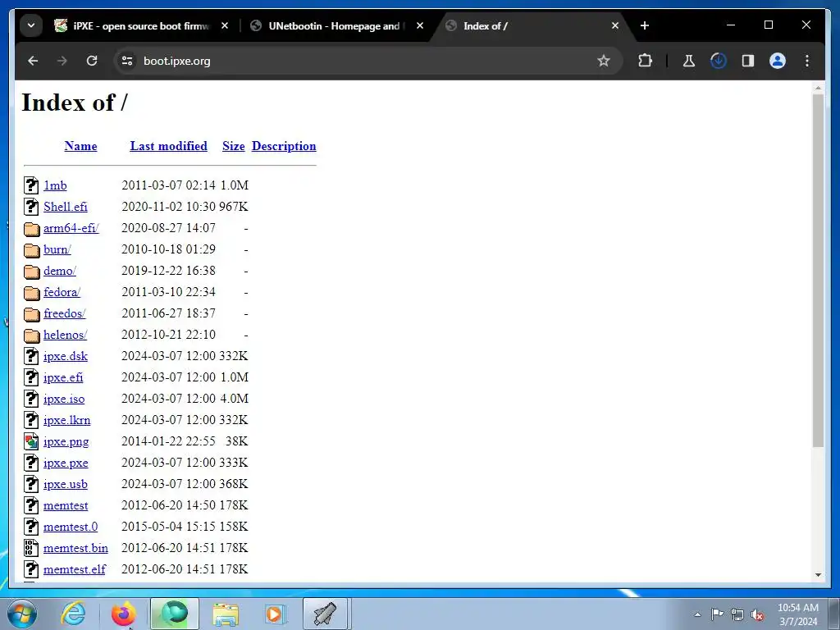Open the memtest file link
The height and width of the screenshot is (630, 840).
click(x=66, y=505)
